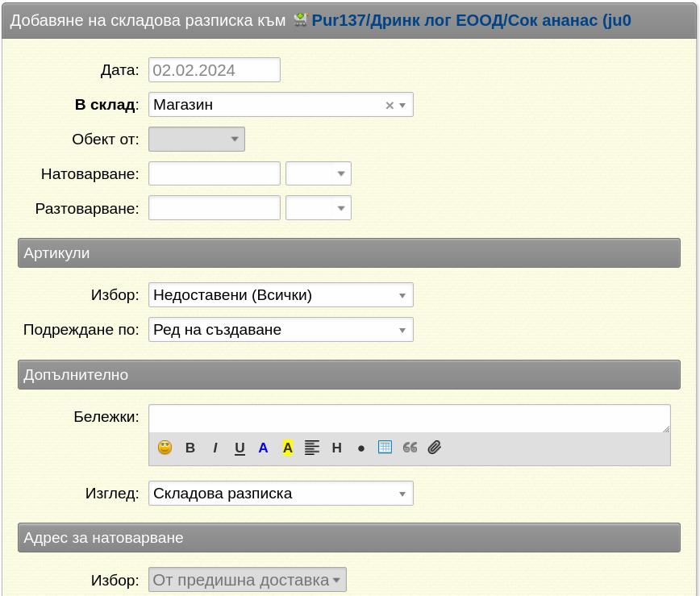Open the В склад dropdown arrow

pos(402,106)
